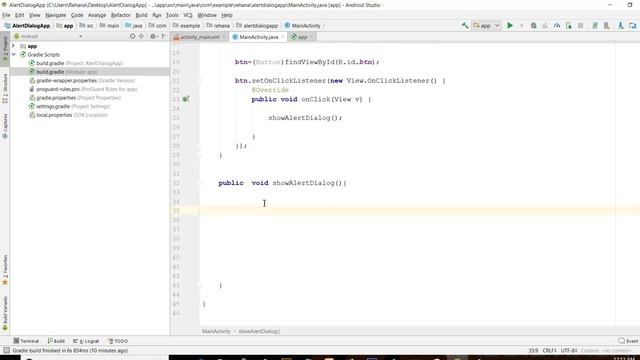This screenshot has width=640, height=360.
Task: Select gradle-wrapper.properties file
Action: coord(82,80)
